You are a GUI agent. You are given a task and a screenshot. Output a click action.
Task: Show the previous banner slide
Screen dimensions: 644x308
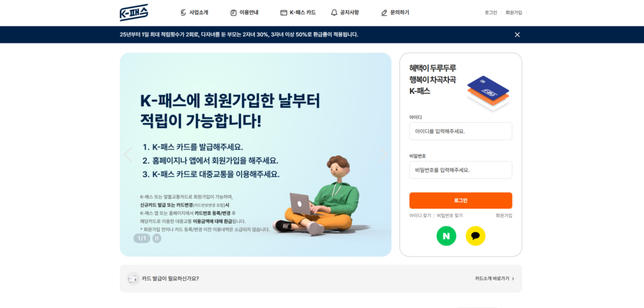click(128, 154)
